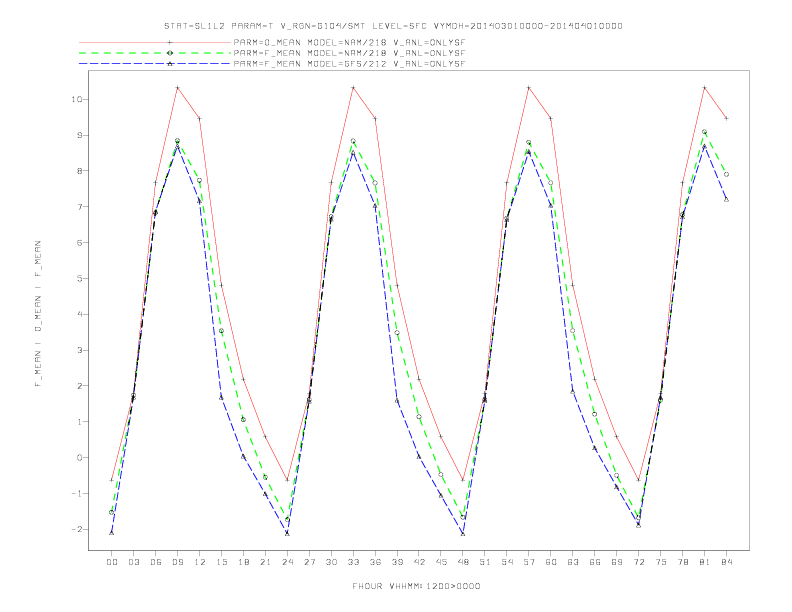Click red line peak point at hour 33
Screen dimensions: 792x612
click(353, 88)
